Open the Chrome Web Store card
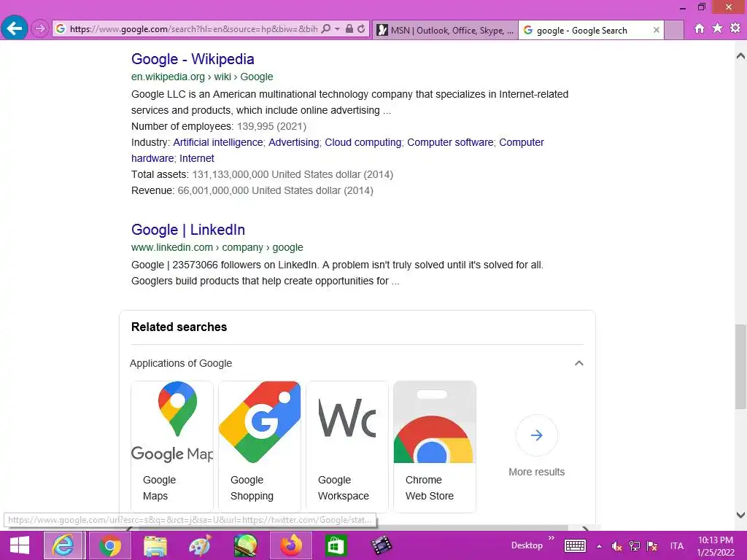Screen dimensions: 747x560 coord(435,446)
